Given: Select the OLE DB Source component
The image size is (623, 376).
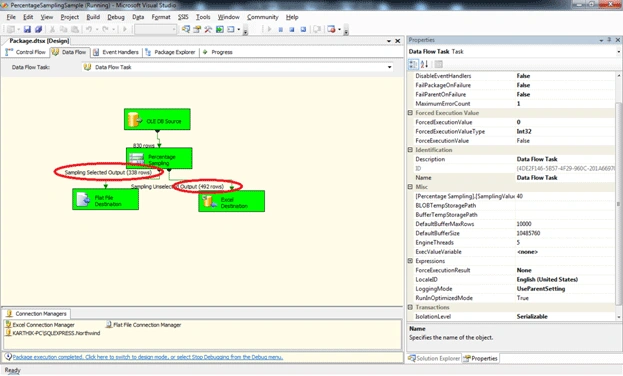Looking at the screenshot, I should pos(157,119).
